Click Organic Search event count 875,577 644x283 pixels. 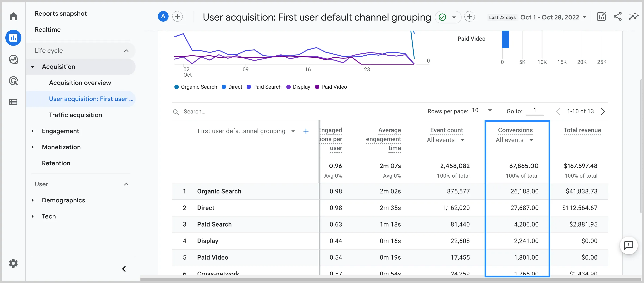[458, 192]
